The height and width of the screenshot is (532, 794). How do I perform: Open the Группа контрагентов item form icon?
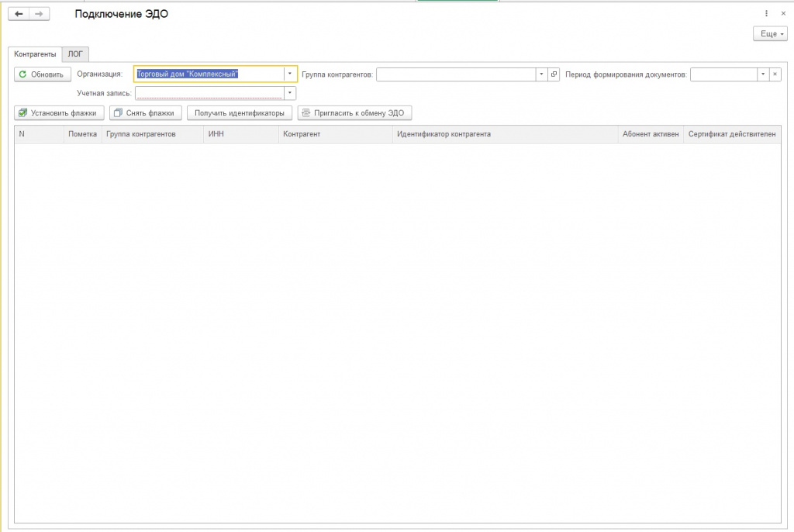point(554,74)
